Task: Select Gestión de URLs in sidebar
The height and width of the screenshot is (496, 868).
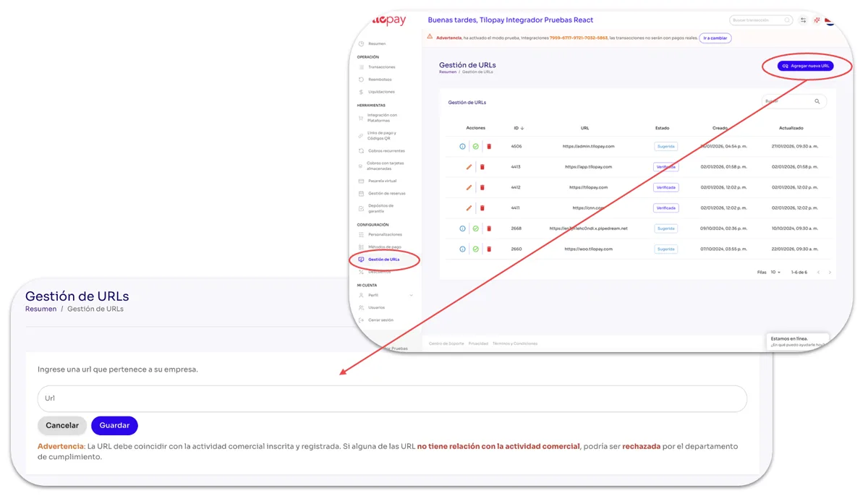Action: tap(383, 260)
